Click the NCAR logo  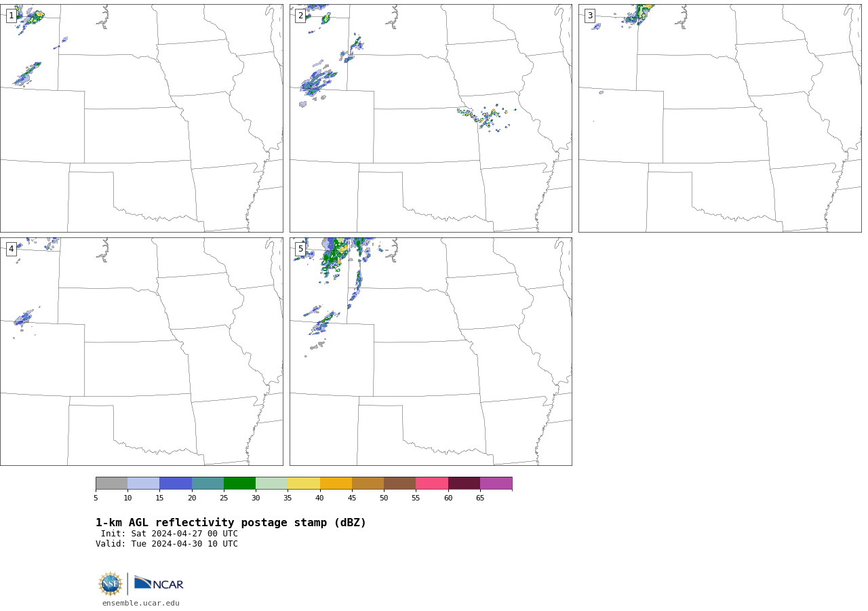[159, 583]
